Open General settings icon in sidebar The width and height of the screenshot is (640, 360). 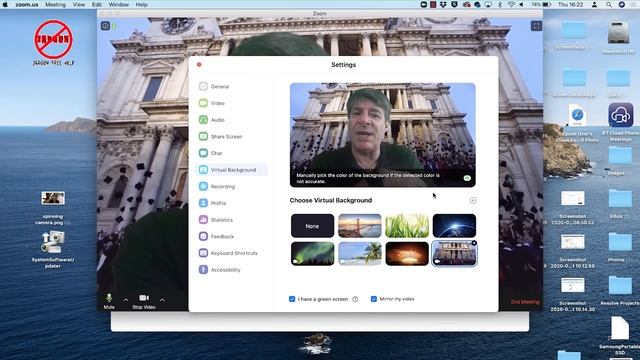[203, 86]
